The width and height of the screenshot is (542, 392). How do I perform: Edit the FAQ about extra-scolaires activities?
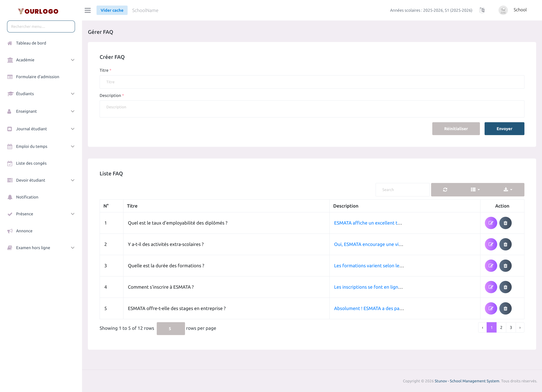(x=491, y=244)
